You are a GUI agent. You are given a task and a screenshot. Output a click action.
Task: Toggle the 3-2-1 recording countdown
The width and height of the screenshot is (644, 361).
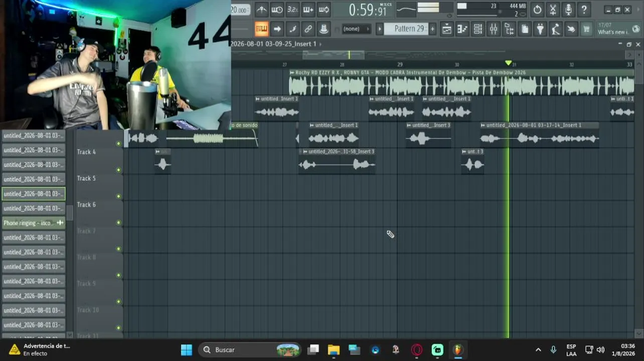click(292, 10)
